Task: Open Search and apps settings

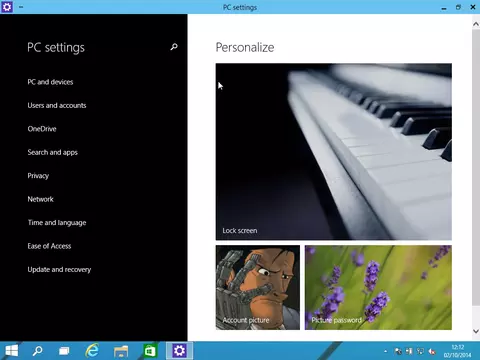Action: coord(53,152)
